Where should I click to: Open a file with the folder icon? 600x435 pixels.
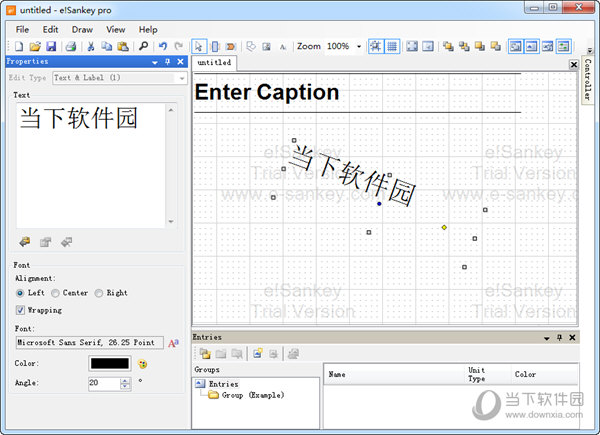click(35, 47)
